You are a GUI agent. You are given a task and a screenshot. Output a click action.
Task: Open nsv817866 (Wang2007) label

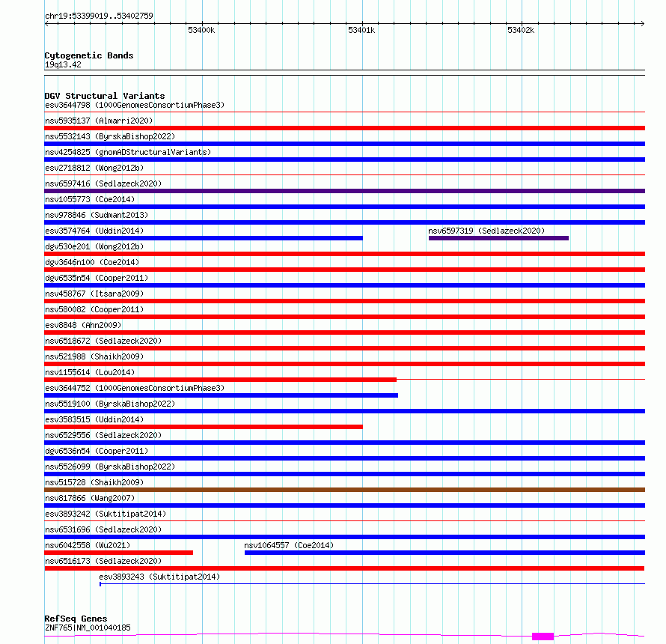click(x=90, y=498)
